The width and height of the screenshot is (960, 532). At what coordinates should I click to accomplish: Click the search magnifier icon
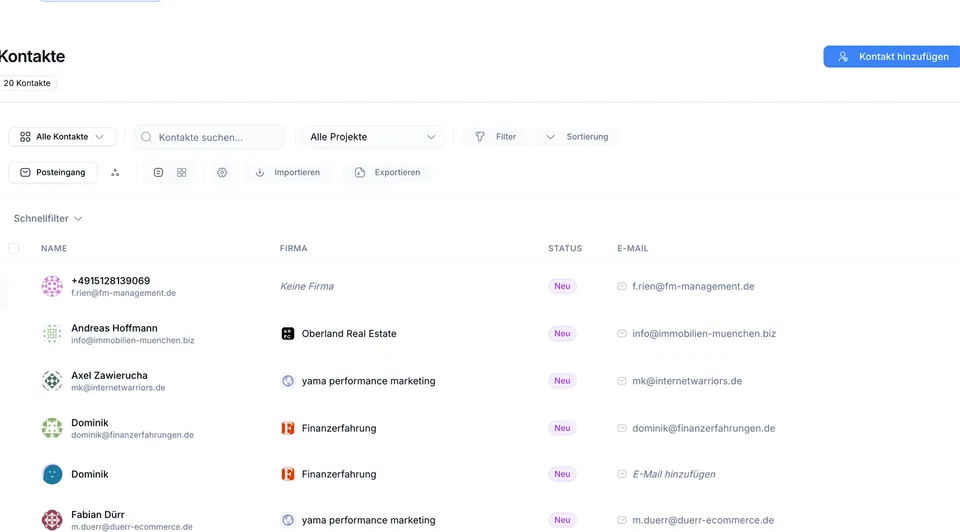pyautogui.click(x=146, y=137)
